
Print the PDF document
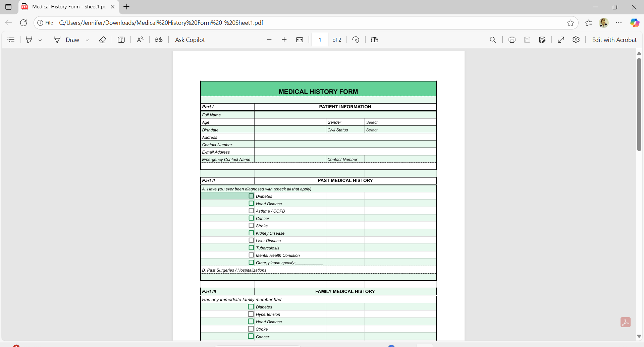(x=512, y=40)
